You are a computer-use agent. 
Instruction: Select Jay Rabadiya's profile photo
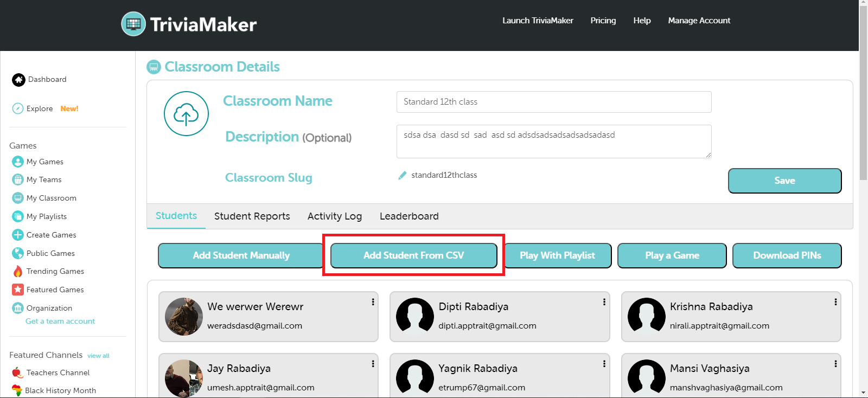tap(184, 378)
